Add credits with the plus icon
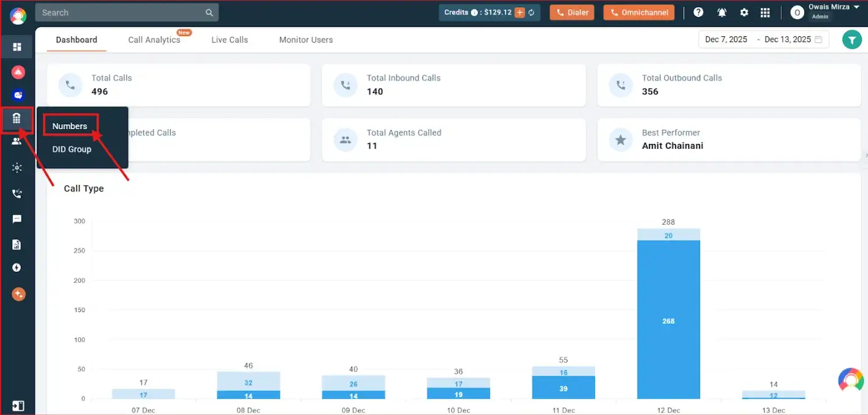Viewport: 868px width, 415px height. click(520, 12)
